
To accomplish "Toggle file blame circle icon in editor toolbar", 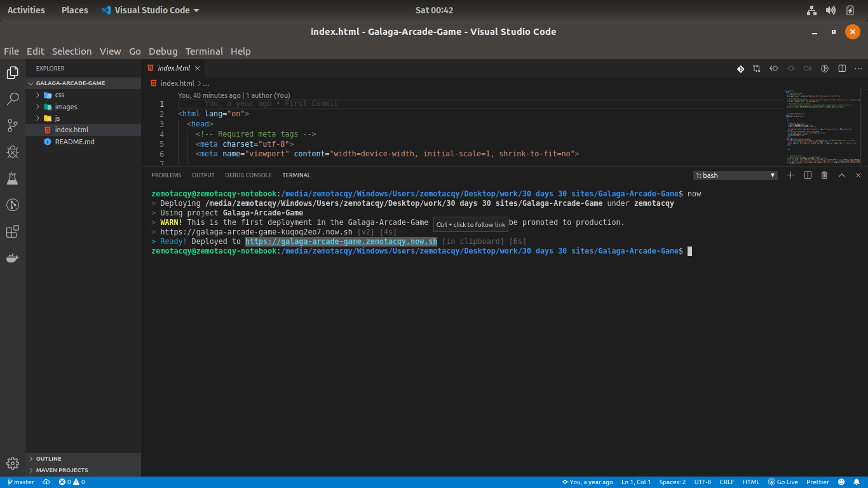I will click(x=825, y=69).
